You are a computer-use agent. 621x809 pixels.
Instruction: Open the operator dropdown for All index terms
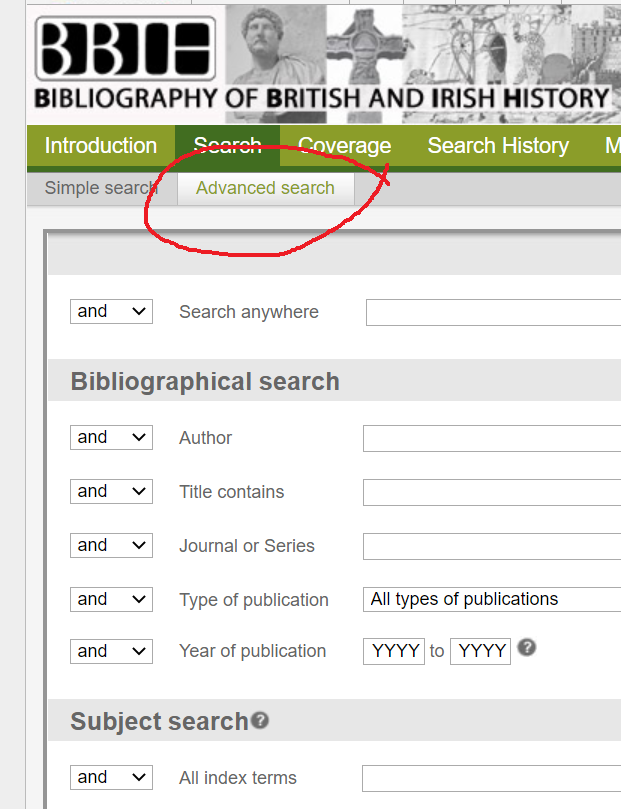(111, 778)
